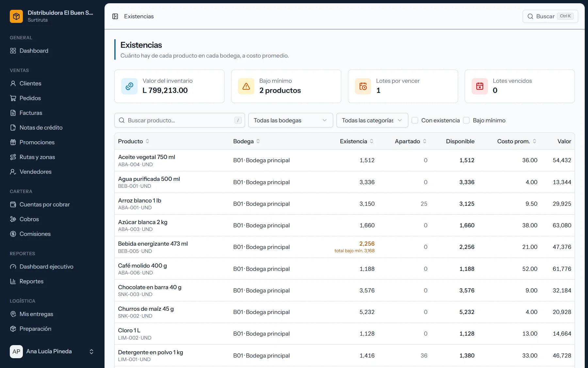The image size is (588, 368).
Task: Sort table by Existencia column
Action: coord(357,141)
